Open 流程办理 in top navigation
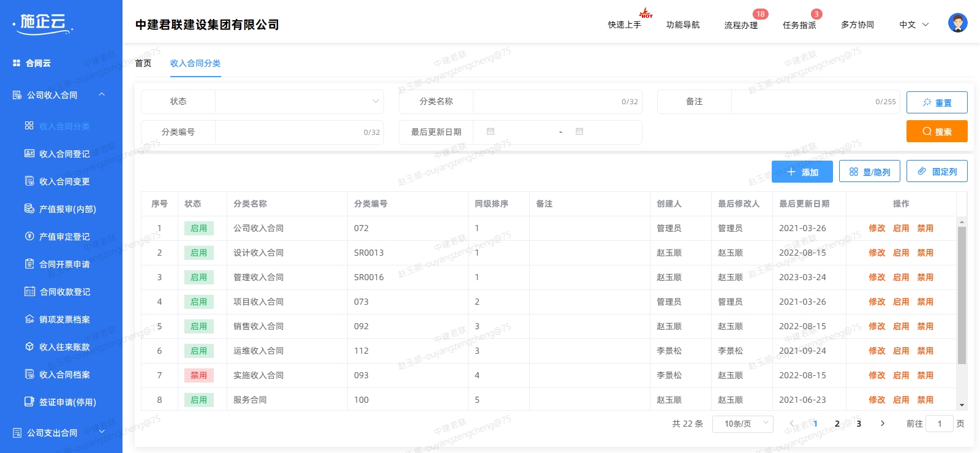This screenshot has width=980, height=453. [x=741, y=25]
